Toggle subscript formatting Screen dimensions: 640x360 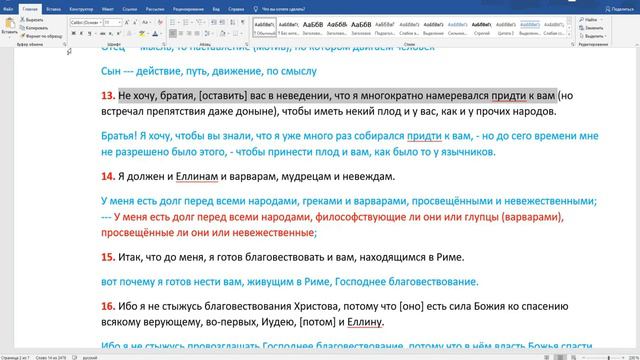click(110, 33)
